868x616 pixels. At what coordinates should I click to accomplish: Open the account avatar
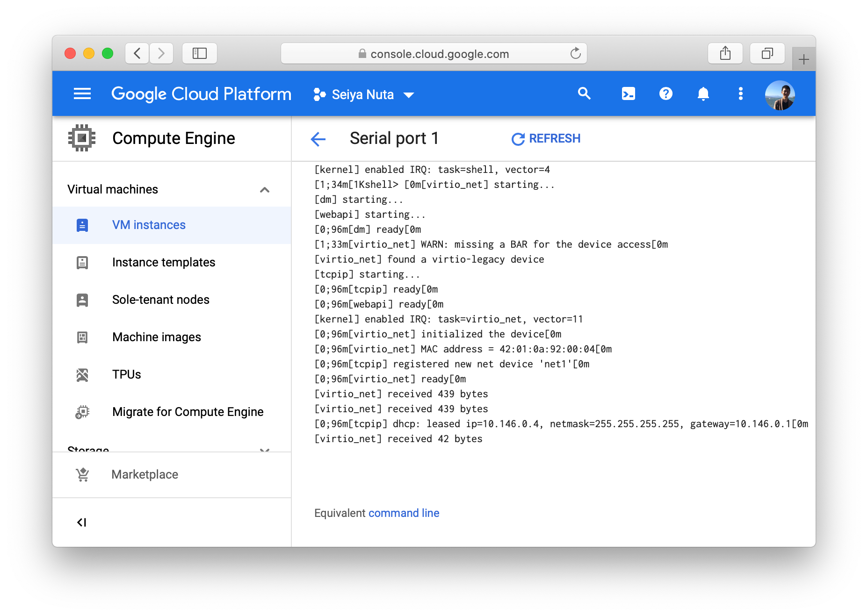[x=780, y=95]
